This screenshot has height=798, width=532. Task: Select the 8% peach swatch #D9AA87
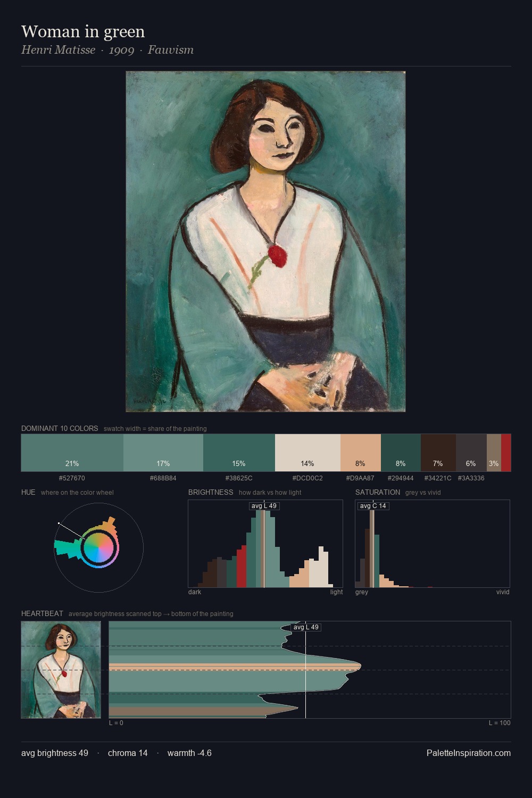(361, 453)
